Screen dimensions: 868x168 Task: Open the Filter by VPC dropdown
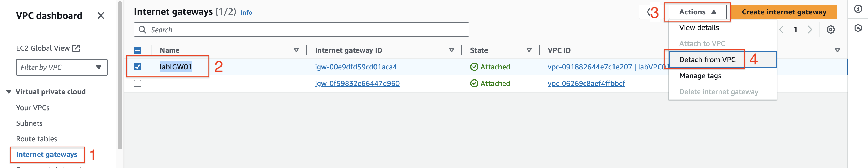tap(62, 68)
